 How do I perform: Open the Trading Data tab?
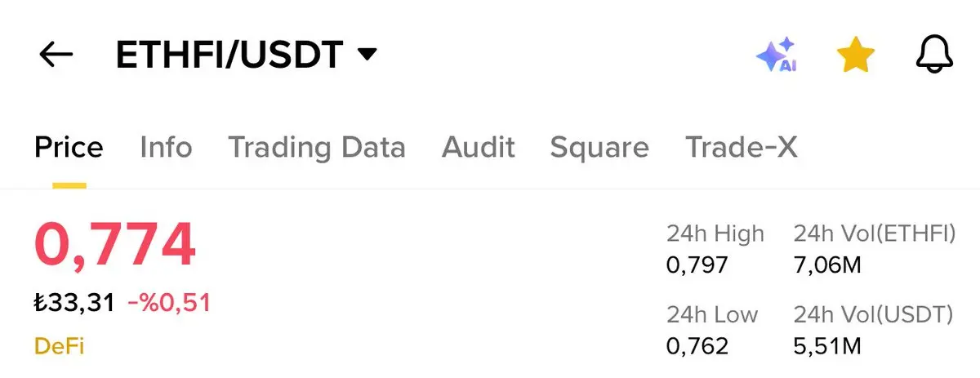click(316, 148)
